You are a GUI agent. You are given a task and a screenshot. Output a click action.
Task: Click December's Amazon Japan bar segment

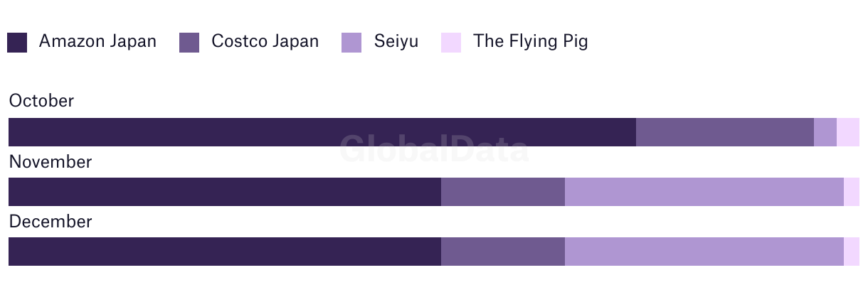coord(225,252)
